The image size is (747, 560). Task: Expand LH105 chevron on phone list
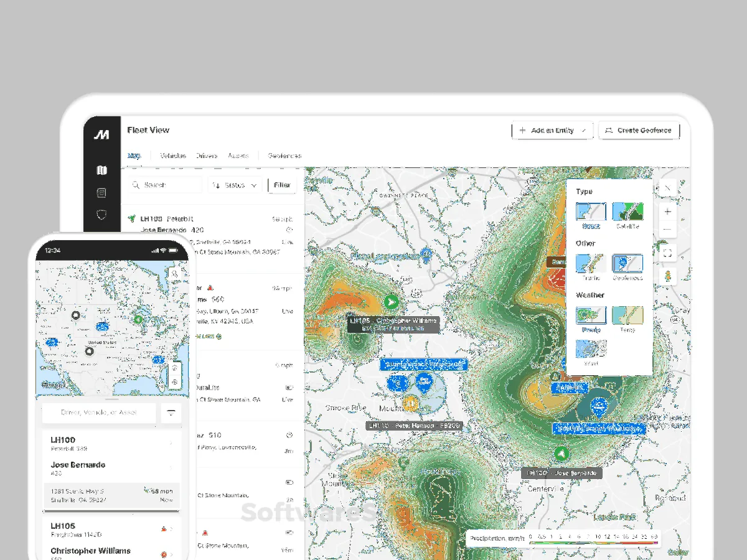[x=171, y=529]
